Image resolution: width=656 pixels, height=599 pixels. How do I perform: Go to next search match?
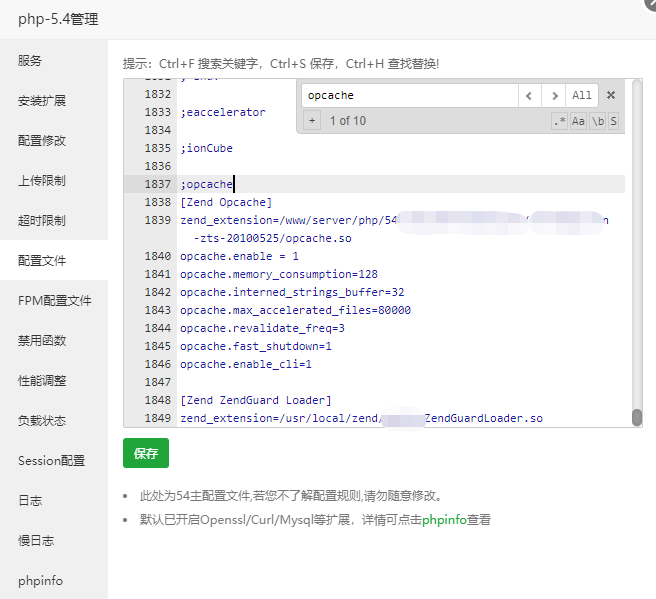[554, 96]
